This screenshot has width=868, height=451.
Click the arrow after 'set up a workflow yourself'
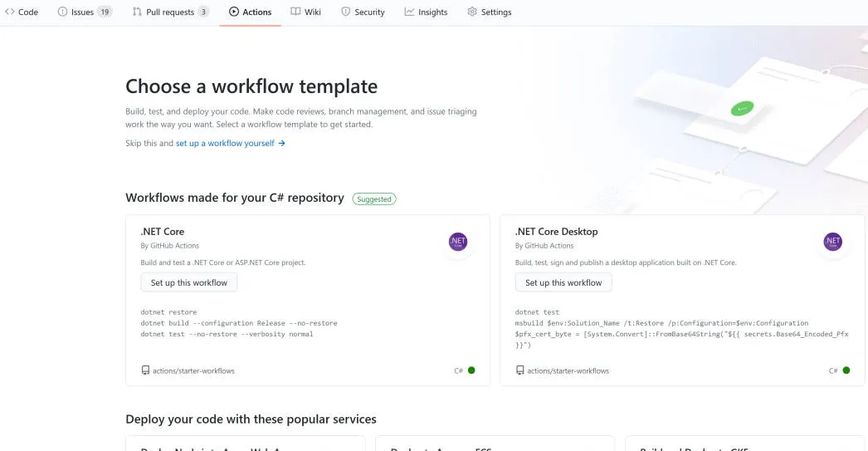[282, 143]
